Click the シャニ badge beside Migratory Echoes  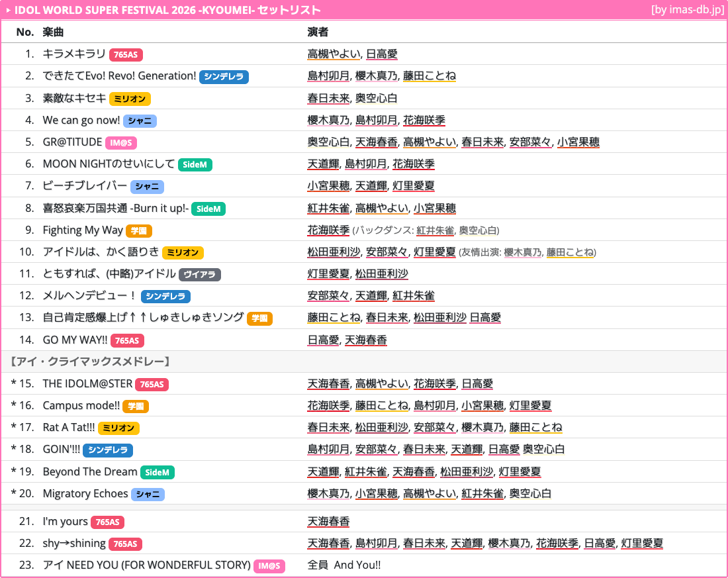tap(148, 494)
